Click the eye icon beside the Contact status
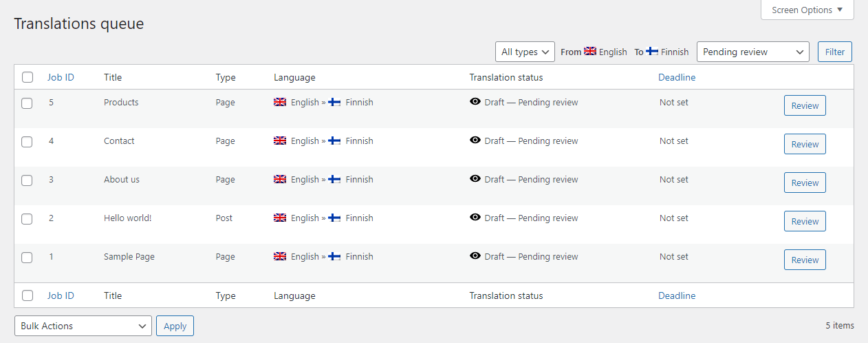Image resolution: width=868 pixels, height=343 pixels. click(475, 141)
